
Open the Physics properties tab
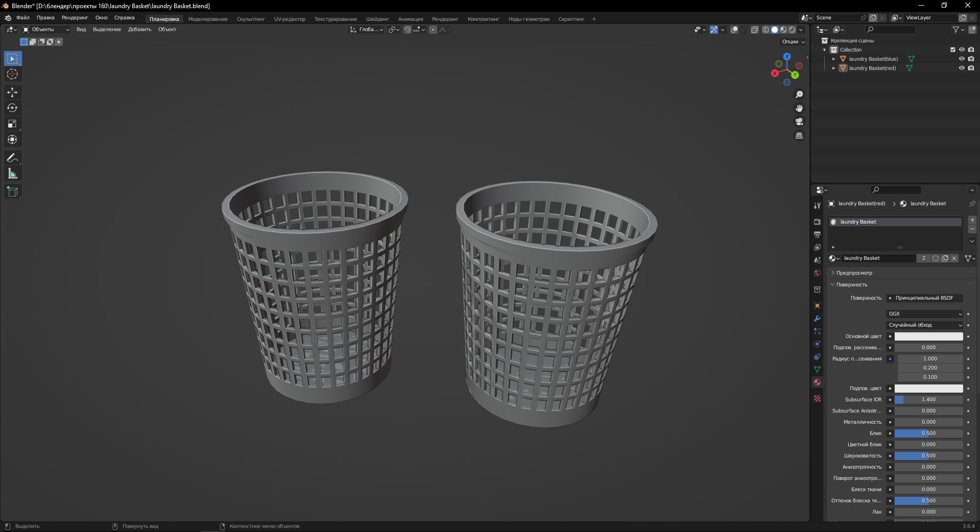click(x=817, y=344)
